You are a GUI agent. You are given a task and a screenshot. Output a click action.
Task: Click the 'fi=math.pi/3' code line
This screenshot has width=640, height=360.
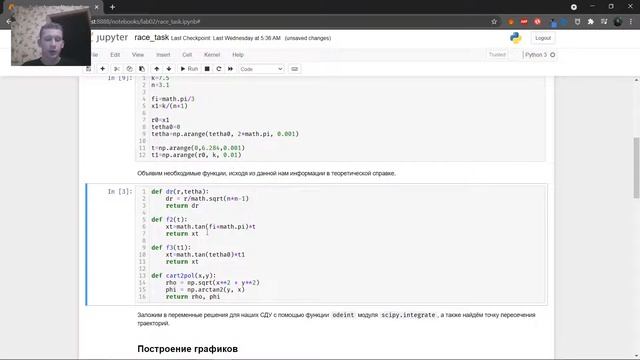click(173, 99)
